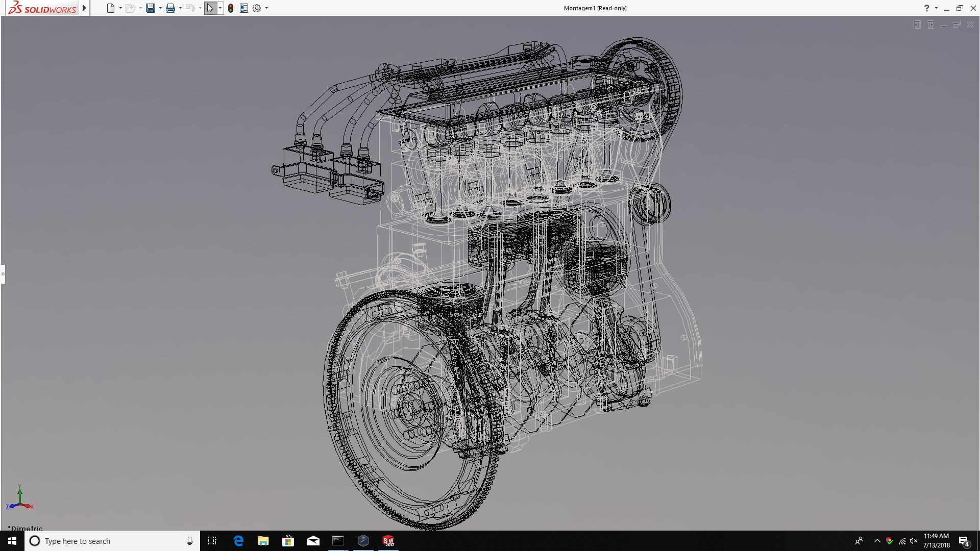This screenshot has width=980, height=551.
Task: Open SOLIDWORKS 2017 from the taskbar
Action: (388, 541)
